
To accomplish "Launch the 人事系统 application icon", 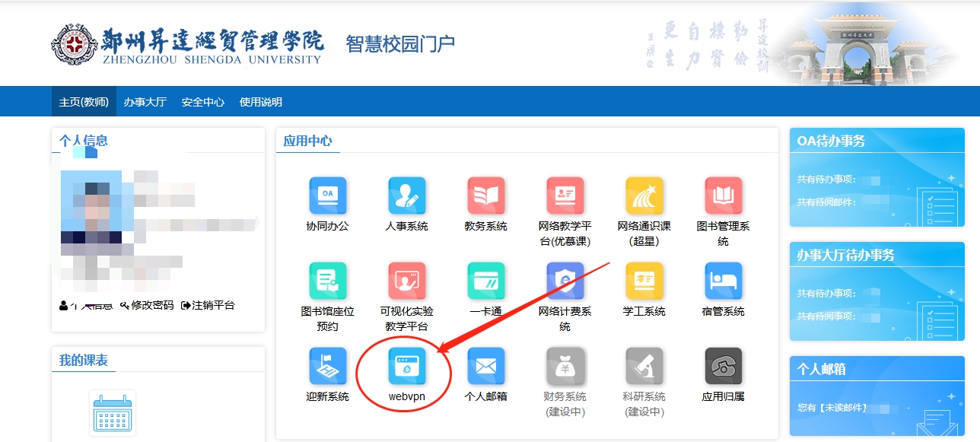I will click(x=406, y=196).
